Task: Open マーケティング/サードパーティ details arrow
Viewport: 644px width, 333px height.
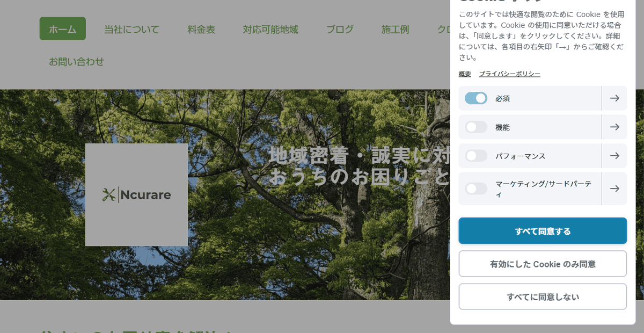Action: 614,189
